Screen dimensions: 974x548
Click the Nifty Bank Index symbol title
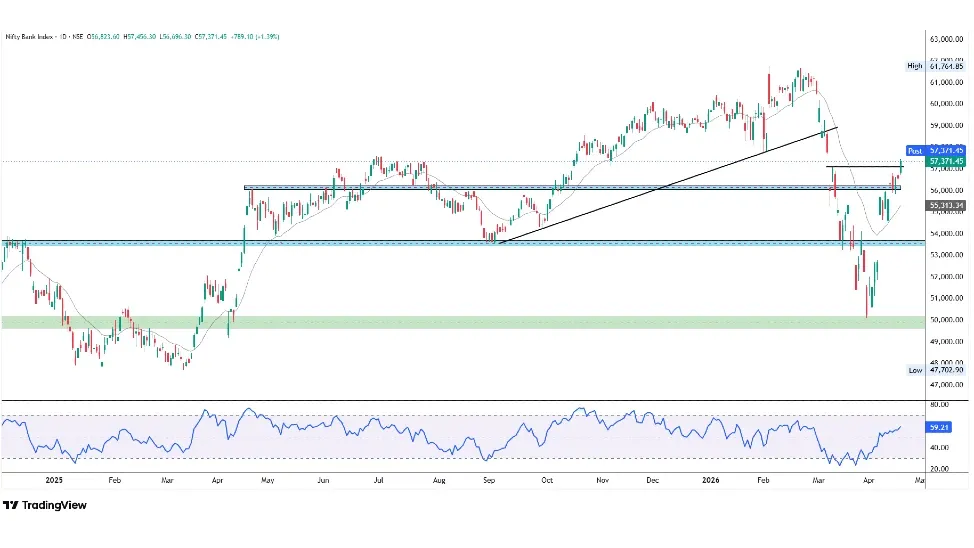click(28, 37)
